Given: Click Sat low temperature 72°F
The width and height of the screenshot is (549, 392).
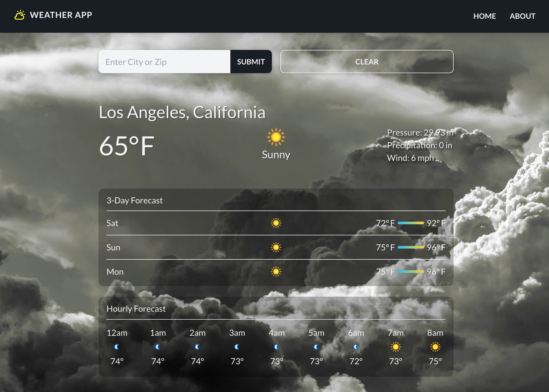Looking at the screenshot, I should pos(385,223).
